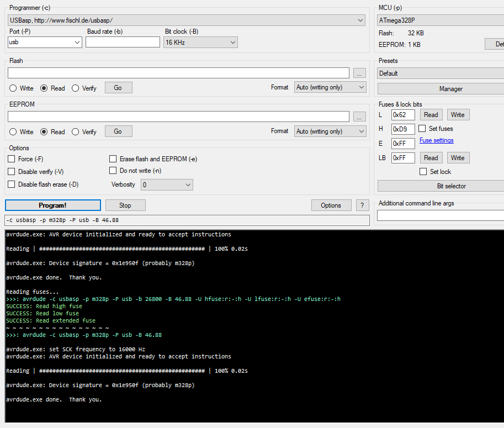Open the Fuse settings link
The width and height of the screenshot is (504, 428).
436,140
